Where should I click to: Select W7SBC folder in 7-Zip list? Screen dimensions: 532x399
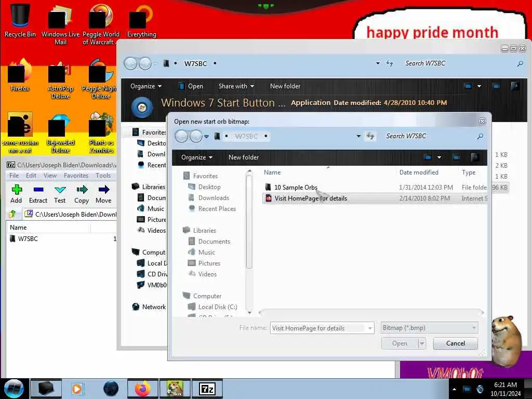point(24,238)
